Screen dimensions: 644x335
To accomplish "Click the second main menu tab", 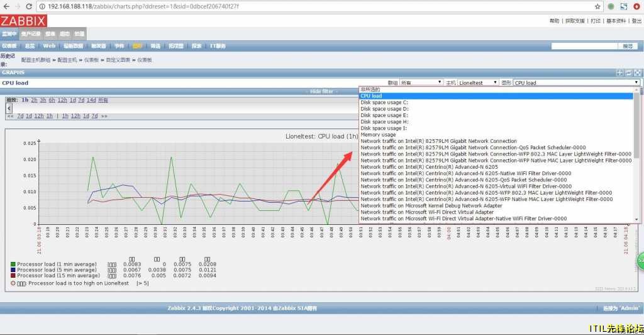I will pyautogui.click(x=31, y=34).
